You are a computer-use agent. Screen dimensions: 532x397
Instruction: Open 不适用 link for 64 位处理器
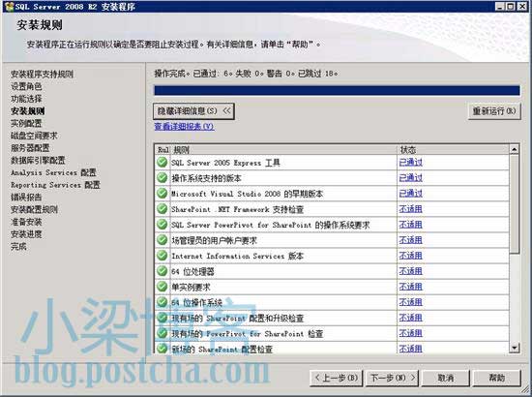coord(410,271)
